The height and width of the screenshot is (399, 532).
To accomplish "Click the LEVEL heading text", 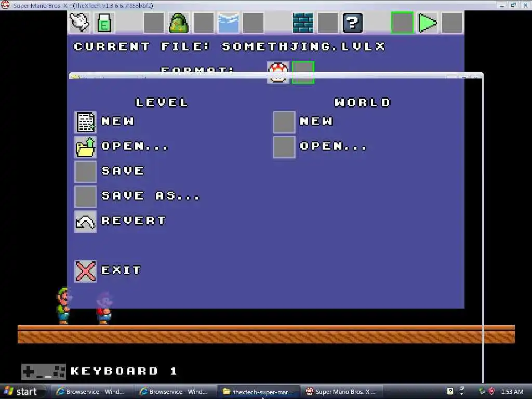I will (162, 102).
